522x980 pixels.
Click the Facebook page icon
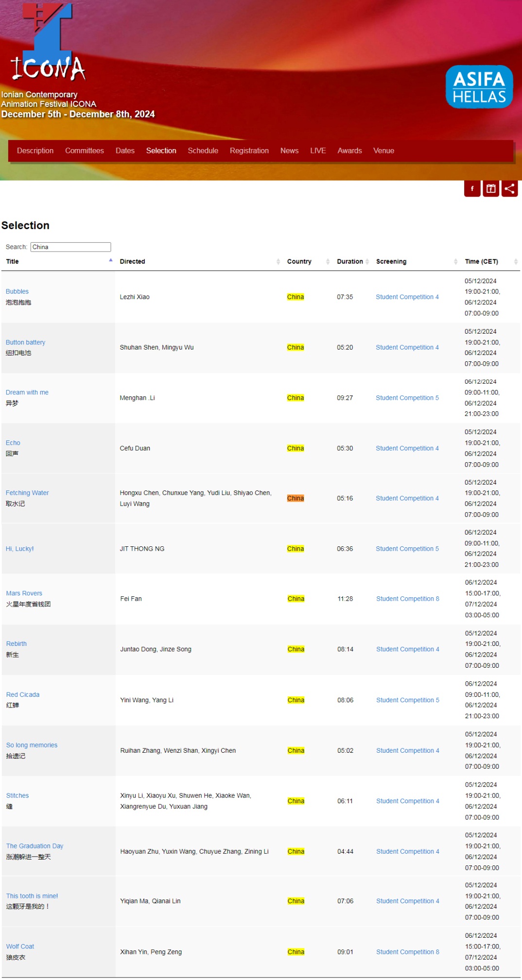click(472, 189)
